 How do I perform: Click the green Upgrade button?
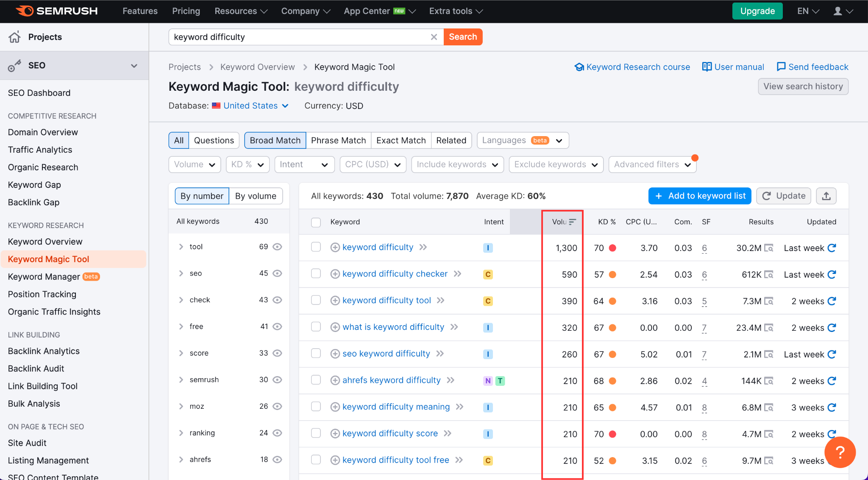(x=757, y=11)
